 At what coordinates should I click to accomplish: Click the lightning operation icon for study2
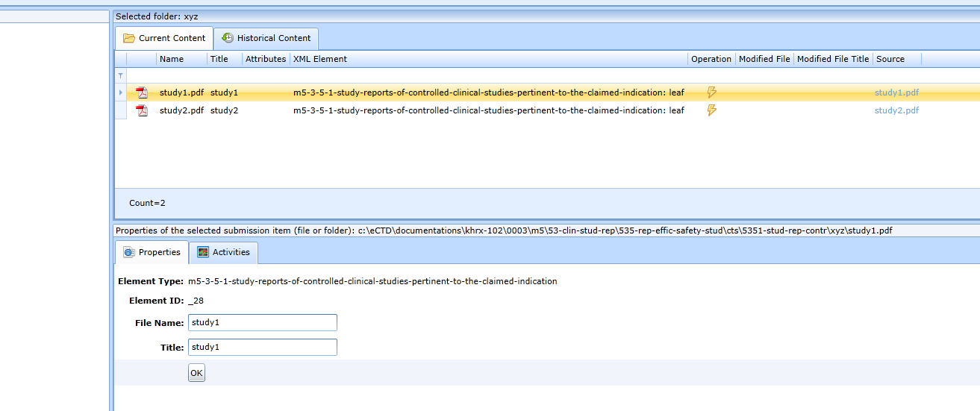click(x=711, y=110)
